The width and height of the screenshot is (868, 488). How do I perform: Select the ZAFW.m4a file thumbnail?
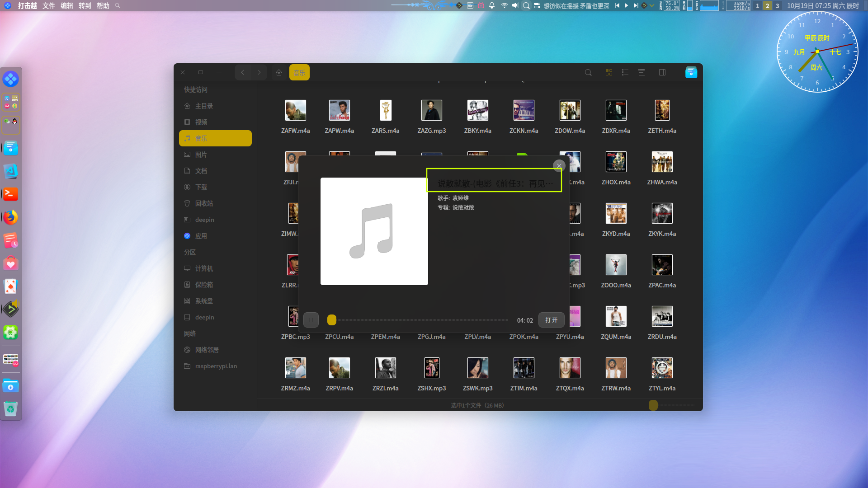[x=296, y=110]
